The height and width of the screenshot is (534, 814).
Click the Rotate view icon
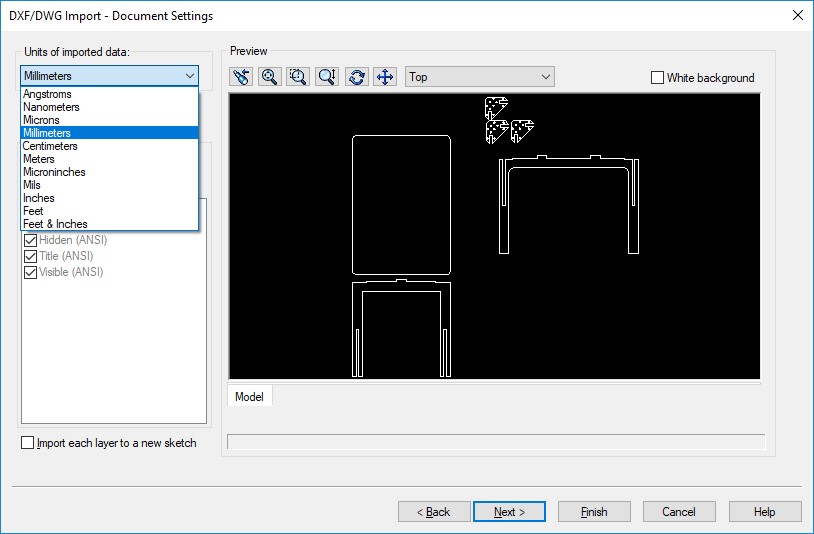(x=356, y=77)
